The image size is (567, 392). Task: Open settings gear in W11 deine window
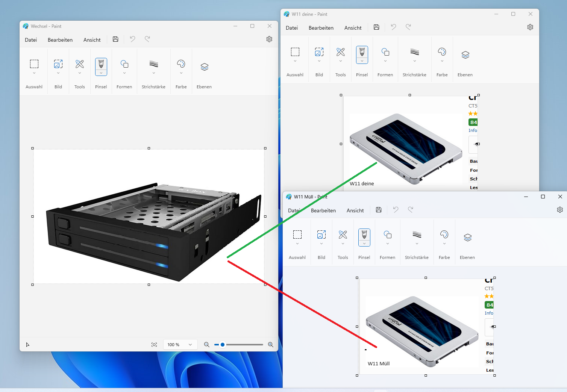(530, 27)
